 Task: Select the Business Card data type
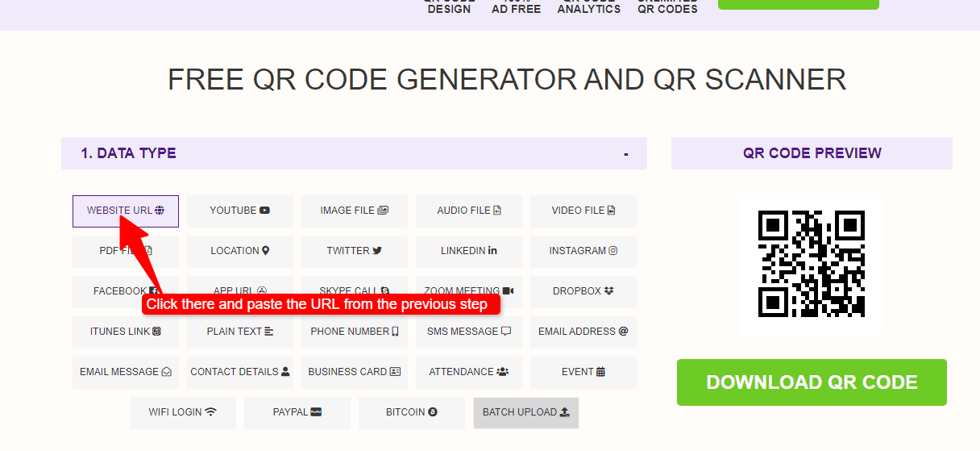355,372
